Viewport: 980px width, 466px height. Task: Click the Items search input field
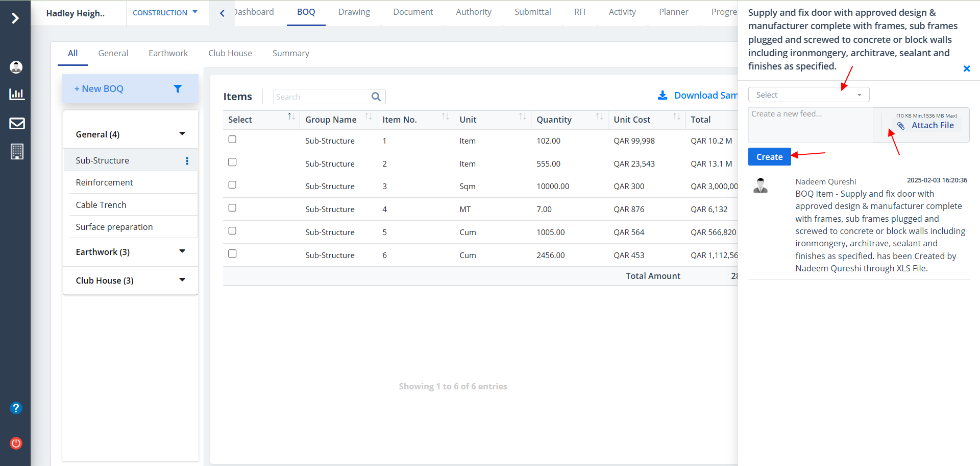322,97
